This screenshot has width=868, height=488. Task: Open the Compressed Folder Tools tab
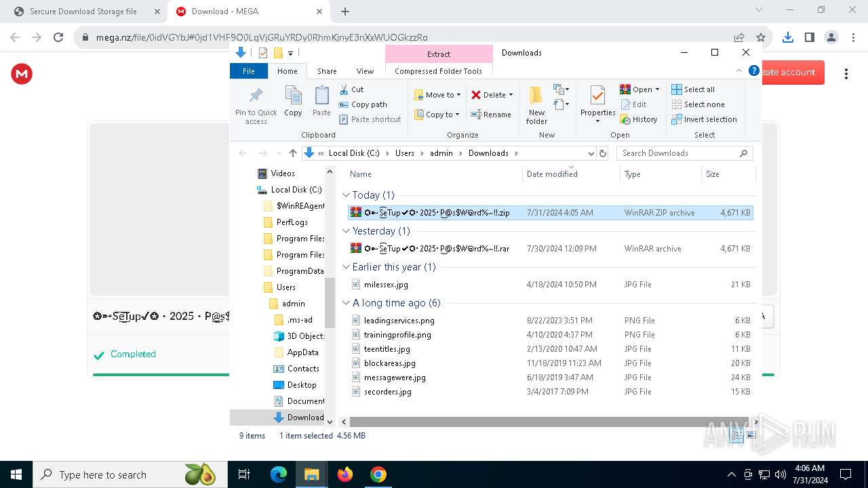click(438, 71)
